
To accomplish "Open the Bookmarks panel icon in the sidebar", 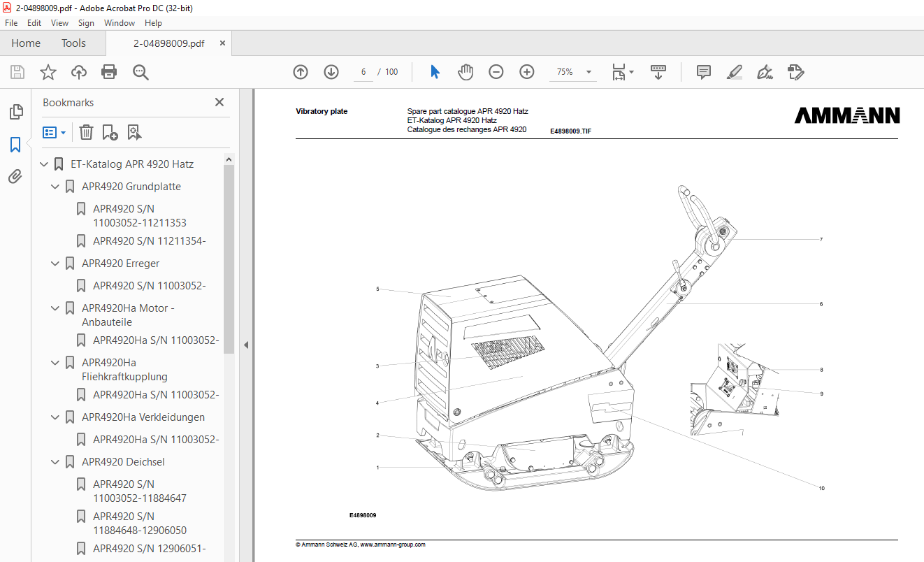I will 15,145.
